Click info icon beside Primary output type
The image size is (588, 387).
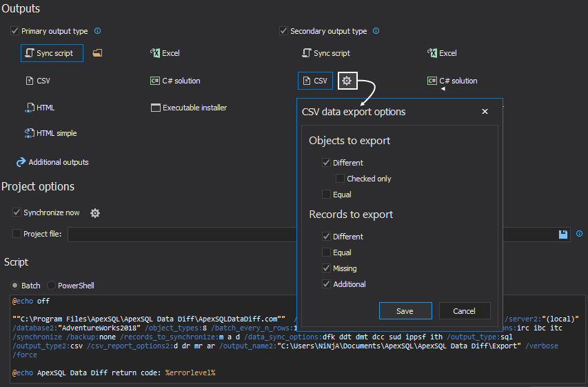tap(97, 31)
